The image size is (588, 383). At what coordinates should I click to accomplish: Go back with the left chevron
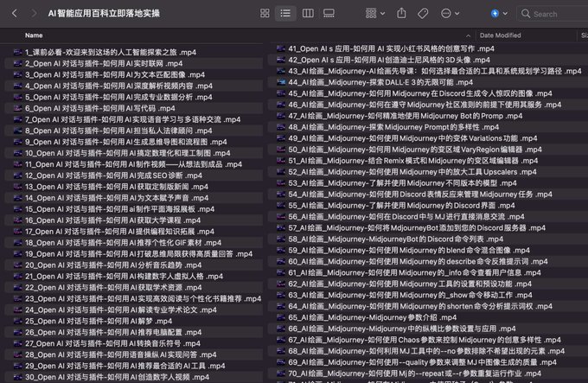[15, 14]
